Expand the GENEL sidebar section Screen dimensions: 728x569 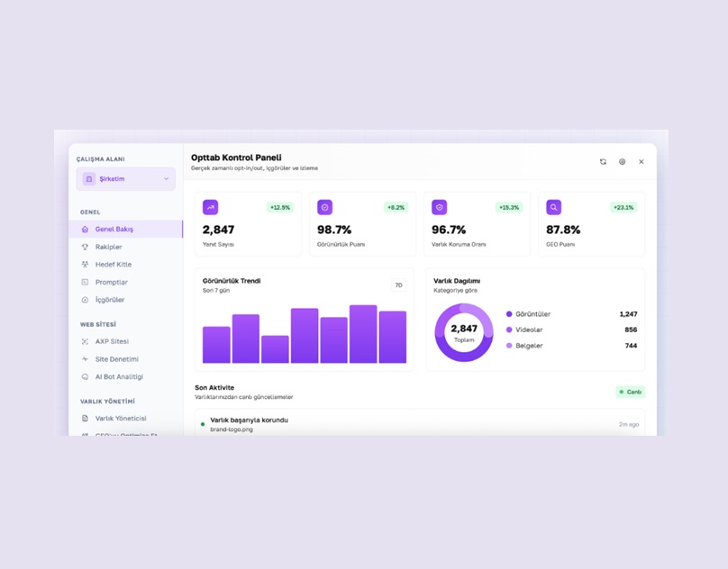88,212
